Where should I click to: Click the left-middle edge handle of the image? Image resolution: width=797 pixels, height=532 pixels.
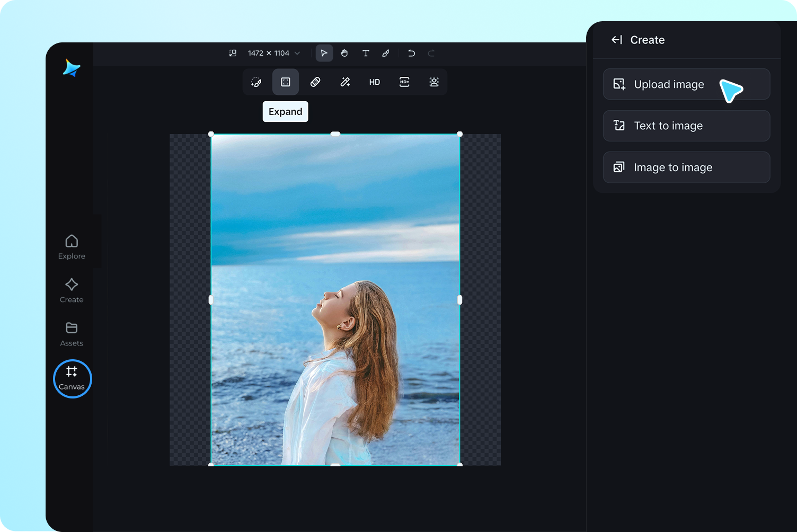[211, 300]
